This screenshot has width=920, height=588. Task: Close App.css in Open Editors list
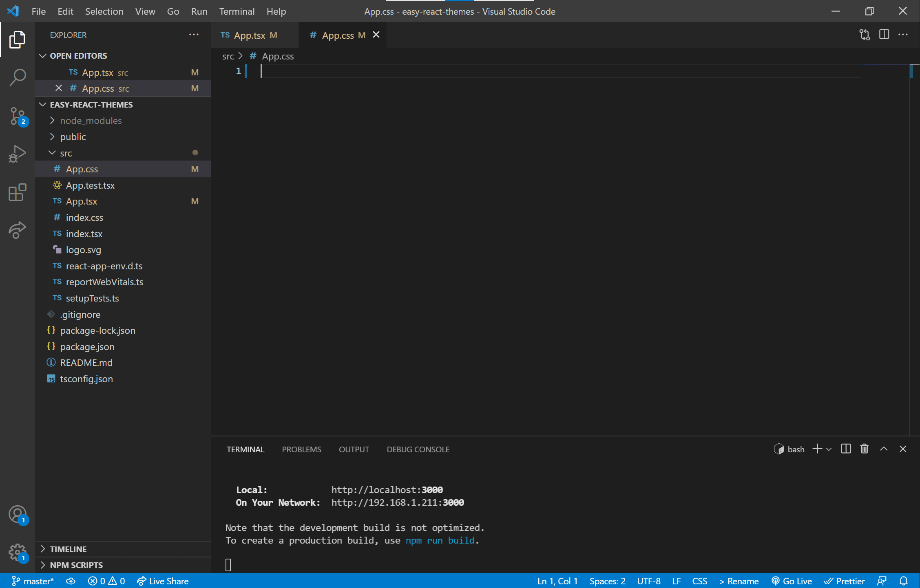click(59, 88)
